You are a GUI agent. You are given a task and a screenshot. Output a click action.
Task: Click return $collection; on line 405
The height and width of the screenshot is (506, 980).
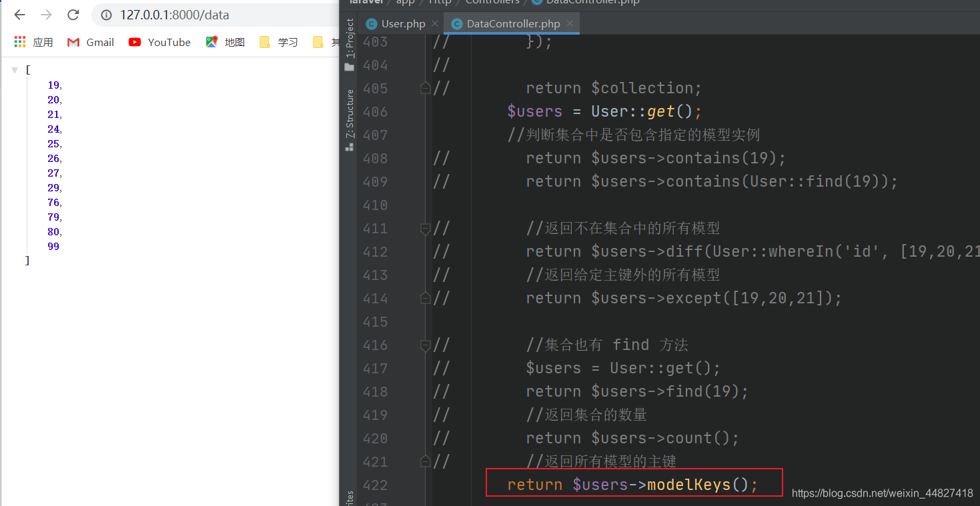tap(614, 88)
